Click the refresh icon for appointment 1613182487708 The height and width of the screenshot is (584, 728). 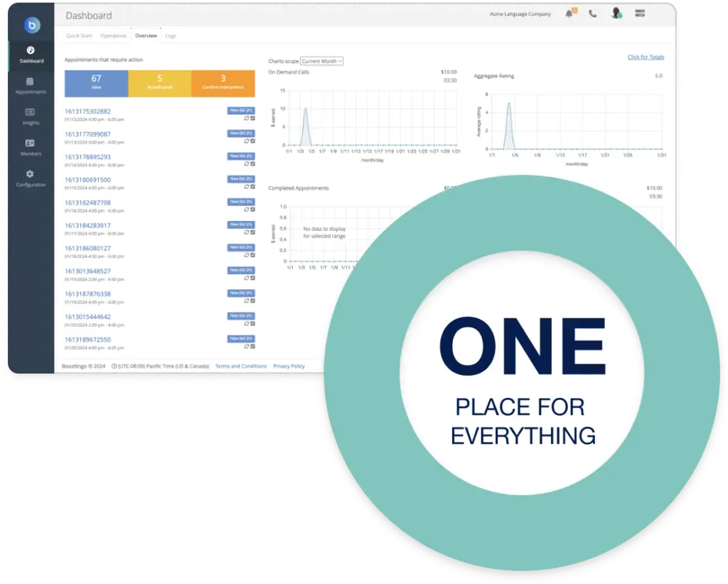247,210
